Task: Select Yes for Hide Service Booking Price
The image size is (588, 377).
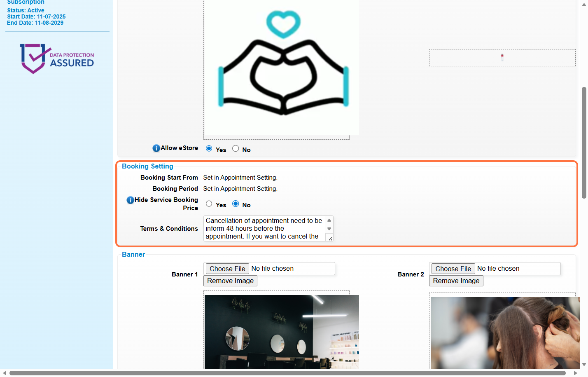Action: point(209,204)
